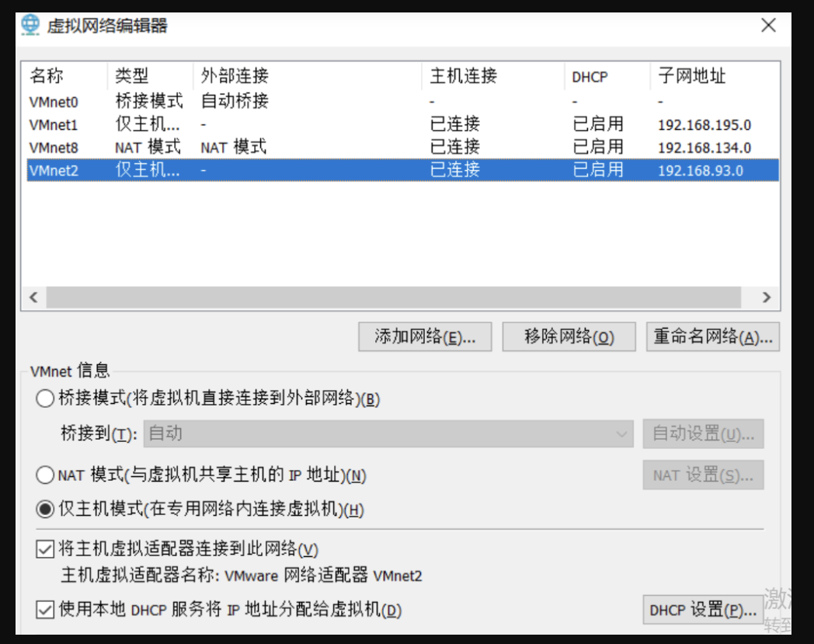The width and height of the screenshot is (814, 644).
Task: Click the 子网地址 column header
Action: [x=715, y=76]
